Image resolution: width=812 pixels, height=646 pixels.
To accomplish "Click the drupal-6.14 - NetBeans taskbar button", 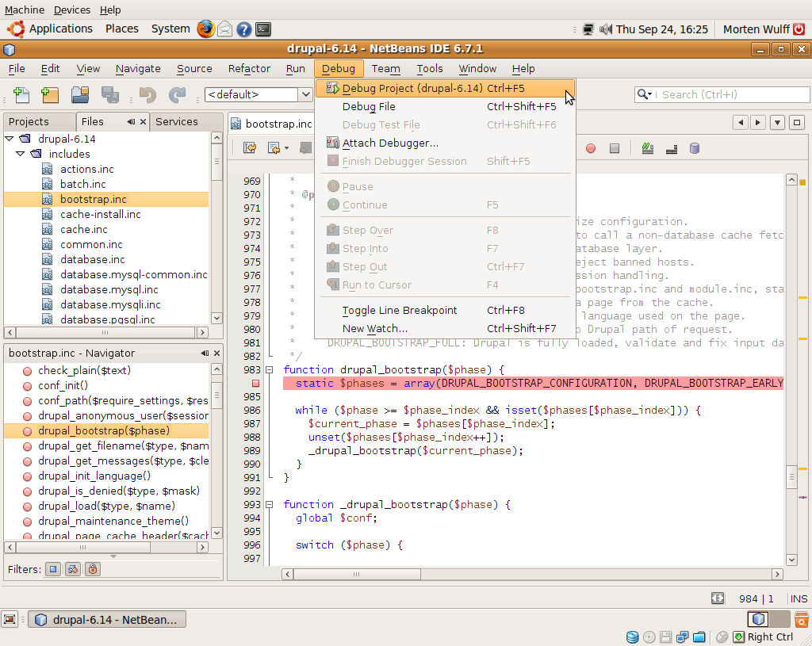I will coord(107,620).
